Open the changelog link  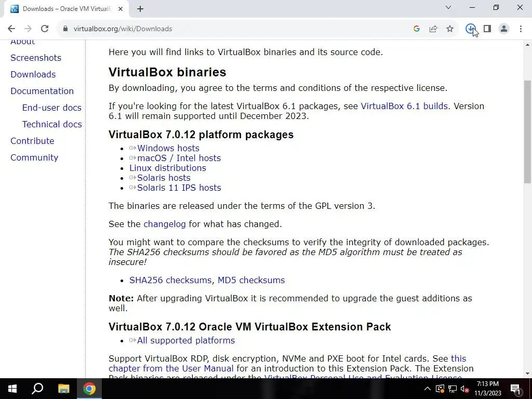(165, 224)
